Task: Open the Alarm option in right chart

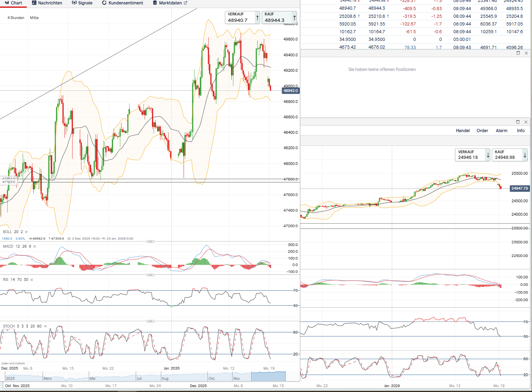Action: pos(502,131)
